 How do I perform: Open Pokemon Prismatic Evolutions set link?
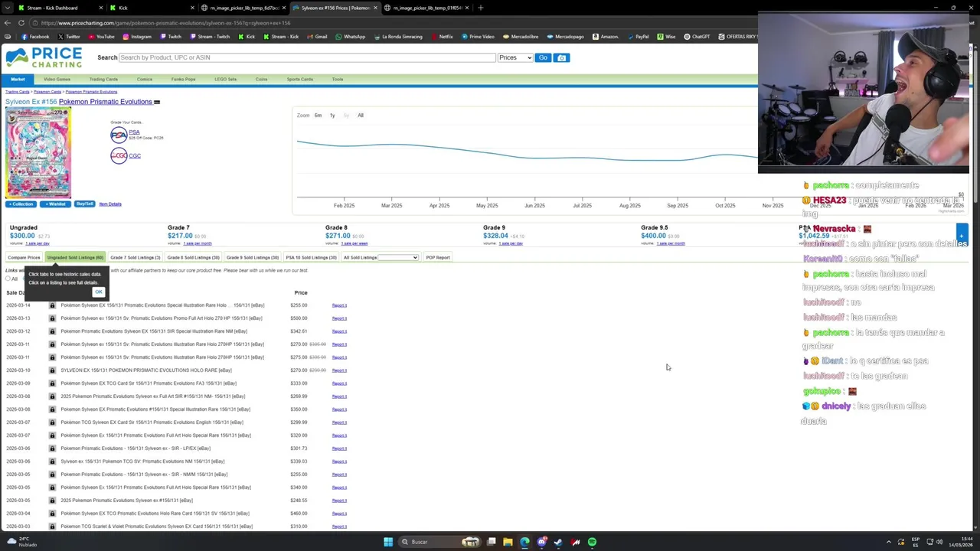pos(105,102)
